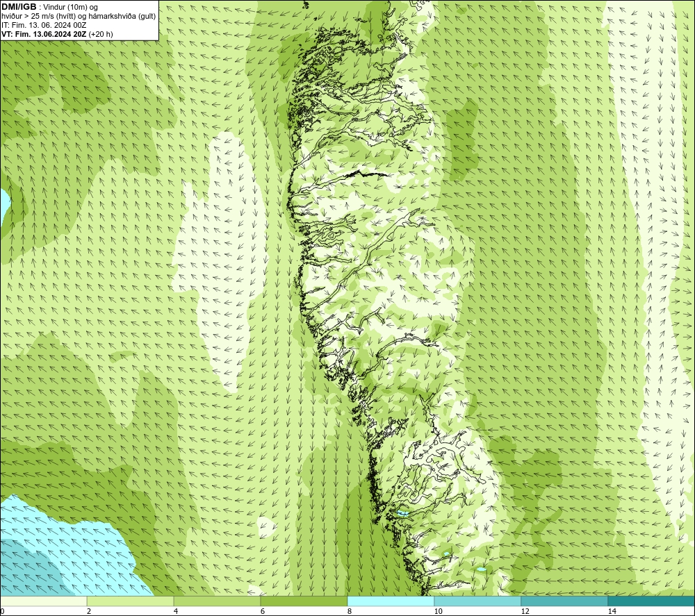Viewport: 695px width, 616px height.
Task: Click the 12–14 m/s teal color band
Action: pyautogui.click(x=564, y=601)
